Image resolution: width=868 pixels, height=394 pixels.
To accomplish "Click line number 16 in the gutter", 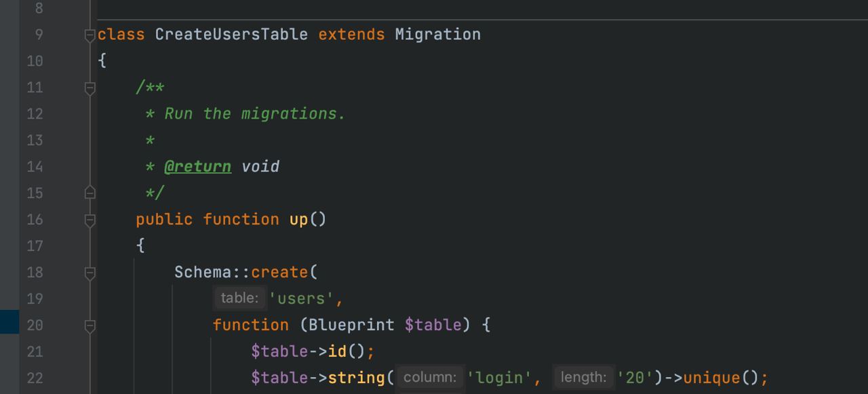I will (35, 220).
